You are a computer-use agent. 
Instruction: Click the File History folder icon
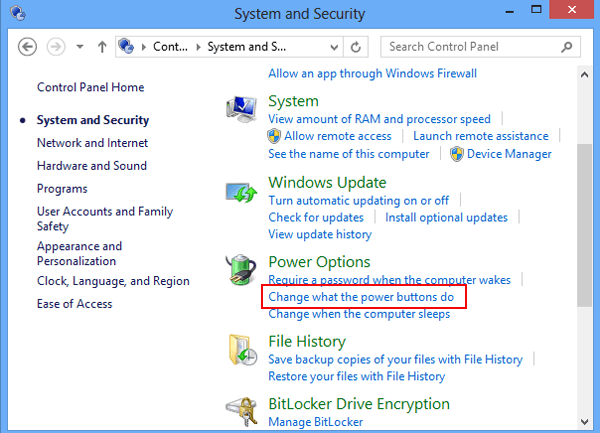coord(243,350)
